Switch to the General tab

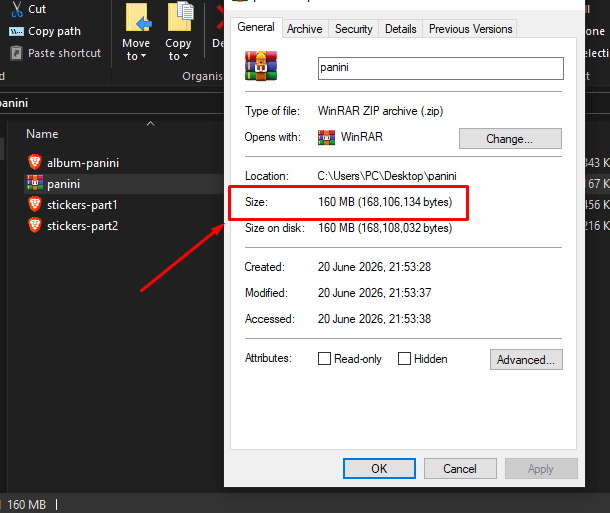click(256, 27)
